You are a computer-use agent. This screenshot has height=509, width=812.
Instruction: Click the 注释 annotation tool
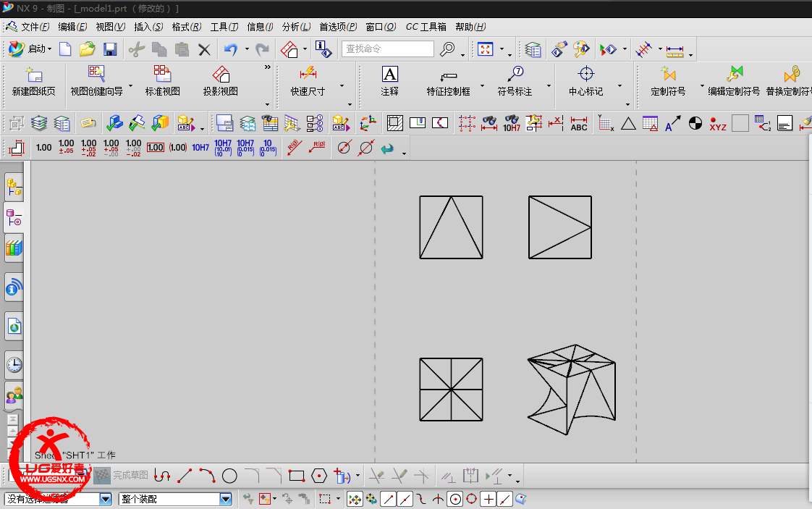[x=389, y=81]
